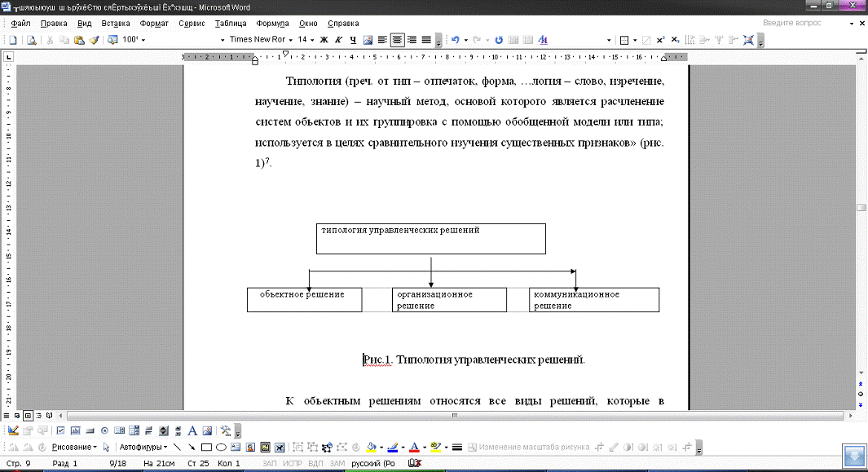Toggle italic formatting (К)
Image resolution: width=868 pixels, height=472 pixels.
click(x=338, y=39)
